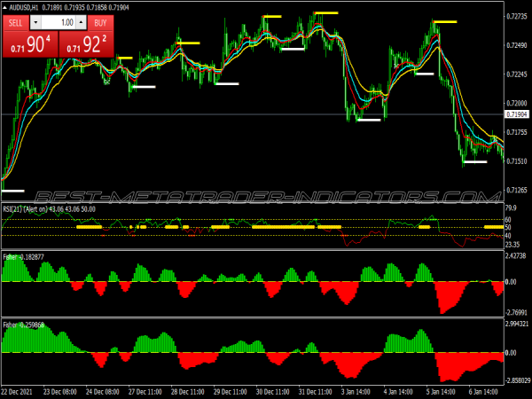The height and width of the screenshot is (399, 532).
Task: Decrease trade volume with the down arrow
Action: [x=35, y=23]
